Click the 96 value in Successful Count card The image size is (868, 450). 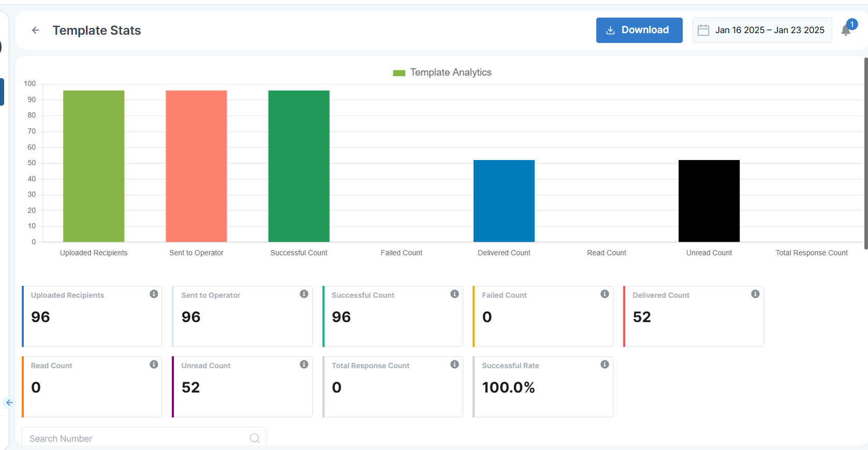[x=341, y=317]
